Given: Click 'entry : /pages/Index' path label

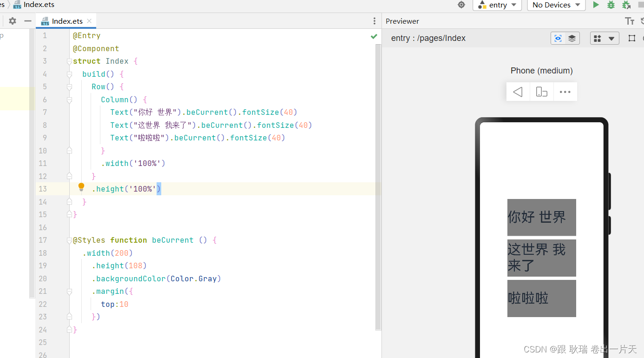Looking at the screenshot, I should [x=428, y=38].
